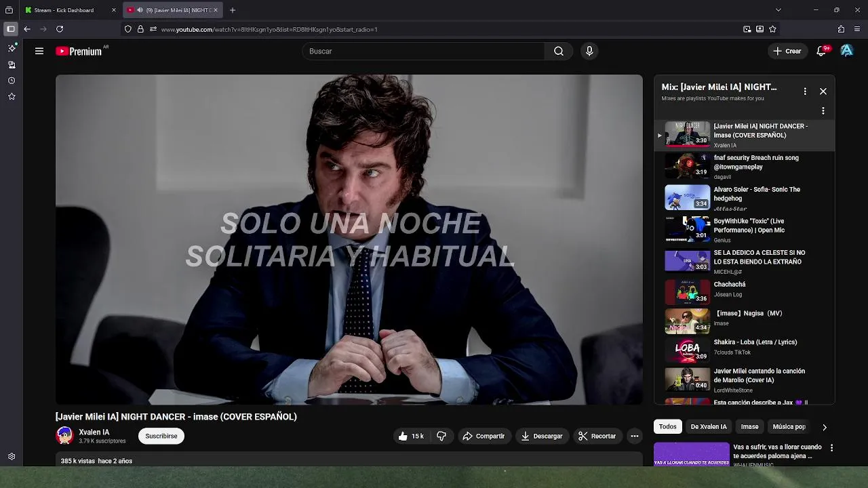The width and height of the screenshot is (868, 488).
Task: Open secondary playlist options menu
Action: (823, 110)
